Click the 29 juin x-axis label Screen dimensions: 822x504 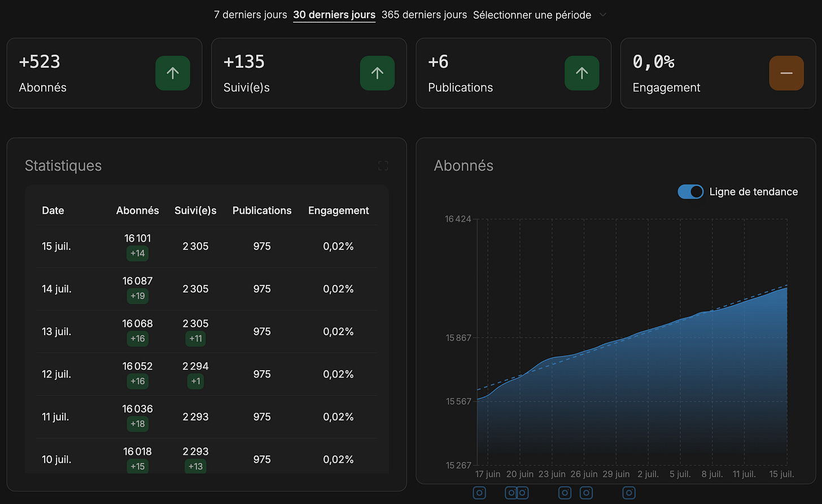(x=616, y=474)
